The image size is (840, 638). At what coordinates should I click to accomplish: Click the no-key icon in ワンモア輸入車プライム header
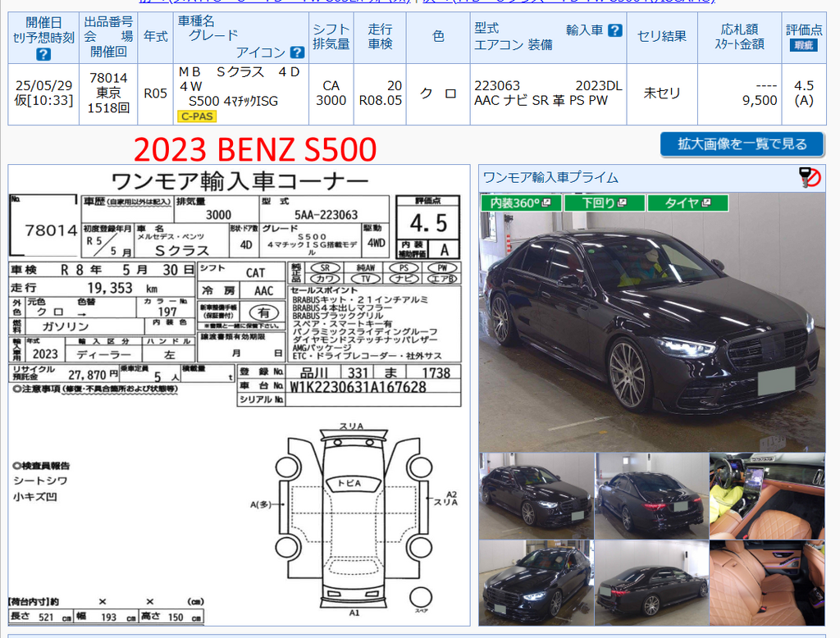tap(810, 177)
